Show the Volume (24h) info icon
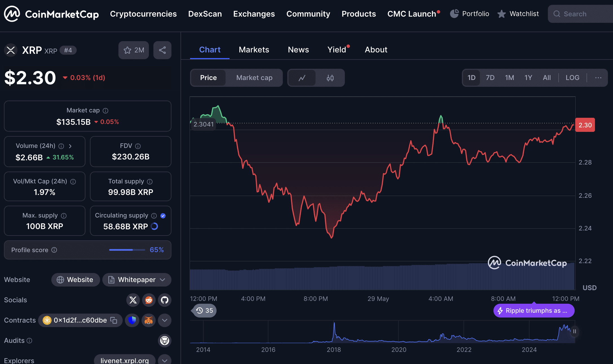Image resolution: width=613 pixels, height=364 pixels. pos(61,146)
